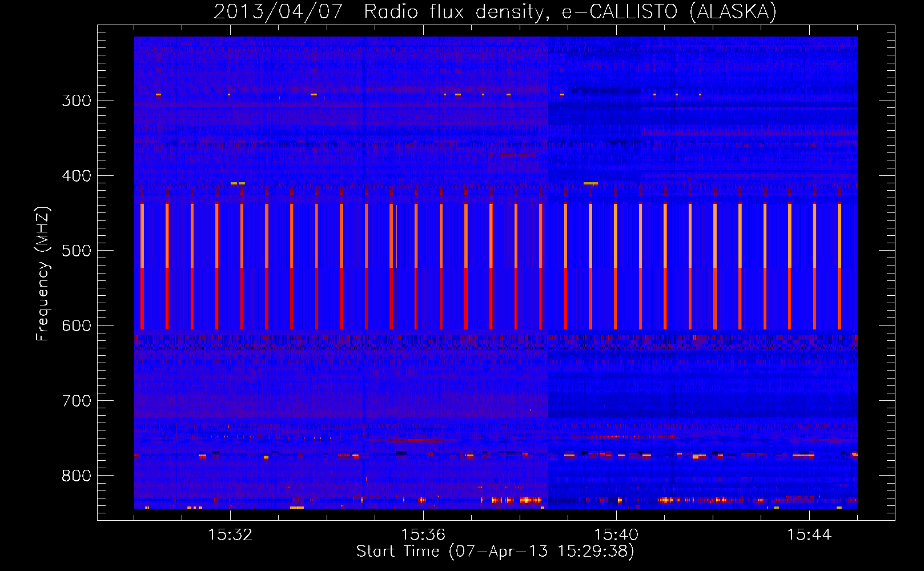Click the '800' frequency axis label
924x571 pixels.
pyautogui.click(x=77, y=476)
